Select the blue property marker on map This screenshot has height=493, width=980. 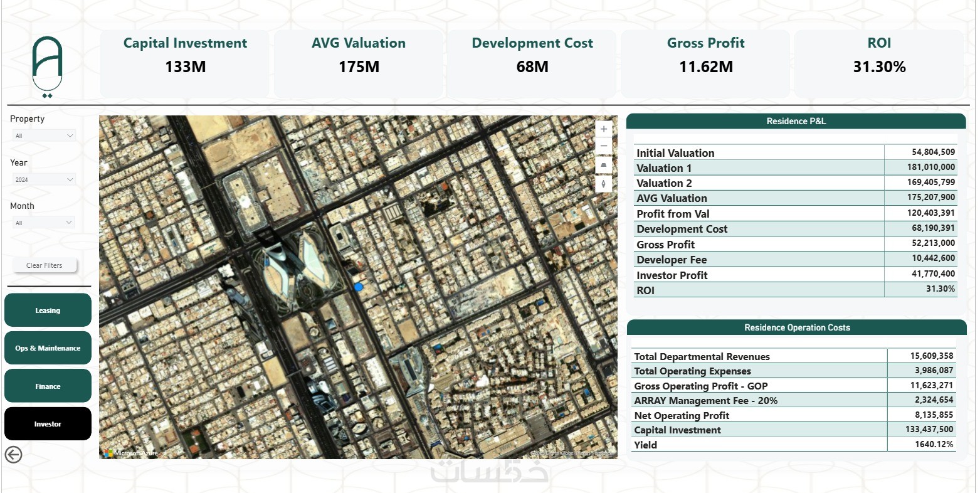point(359,287)
